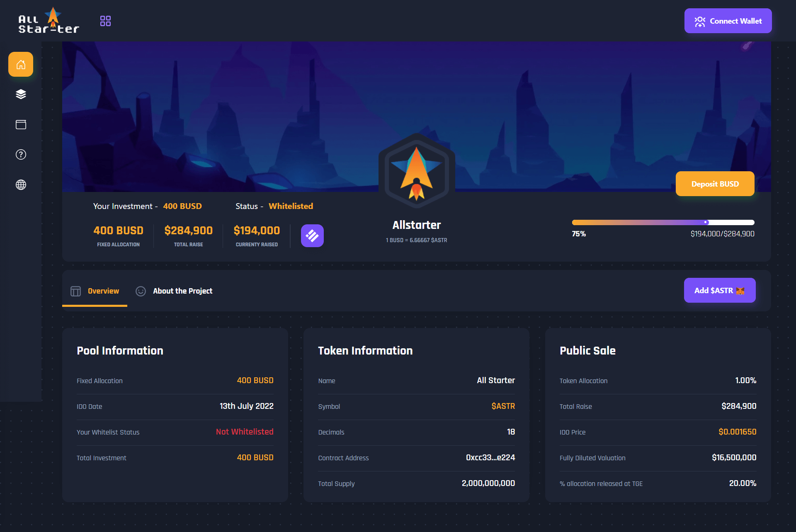
Task: Click Add $ASTR MetaMask button
Action: [719, 290]
